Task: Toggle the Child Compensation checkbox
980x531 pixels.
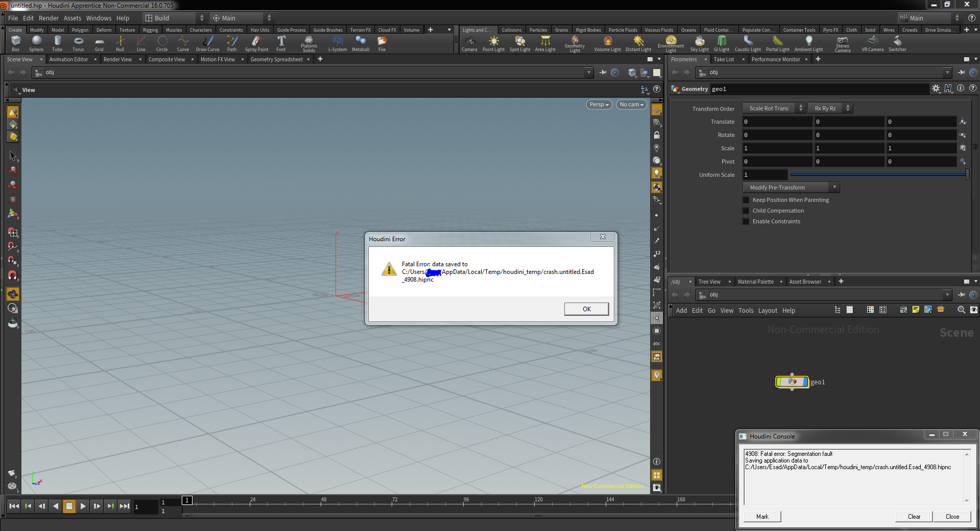Action: (746, 211)
